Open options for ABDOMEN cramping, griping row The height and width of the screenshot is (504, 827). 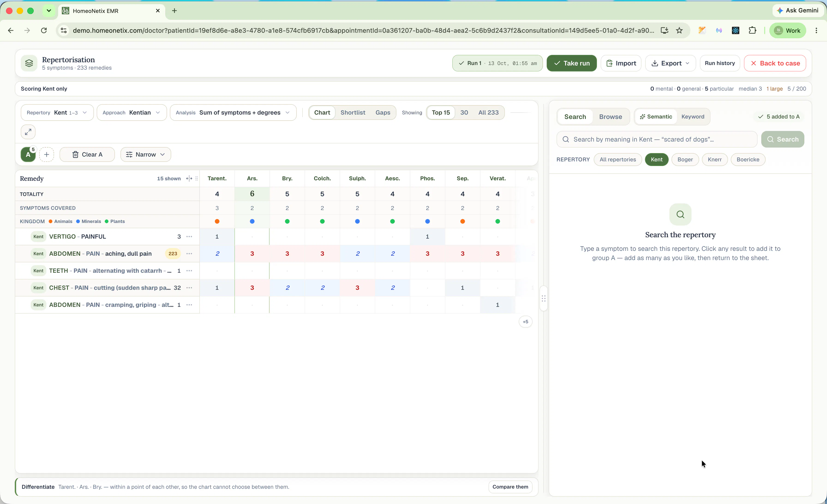coord(189,305)
